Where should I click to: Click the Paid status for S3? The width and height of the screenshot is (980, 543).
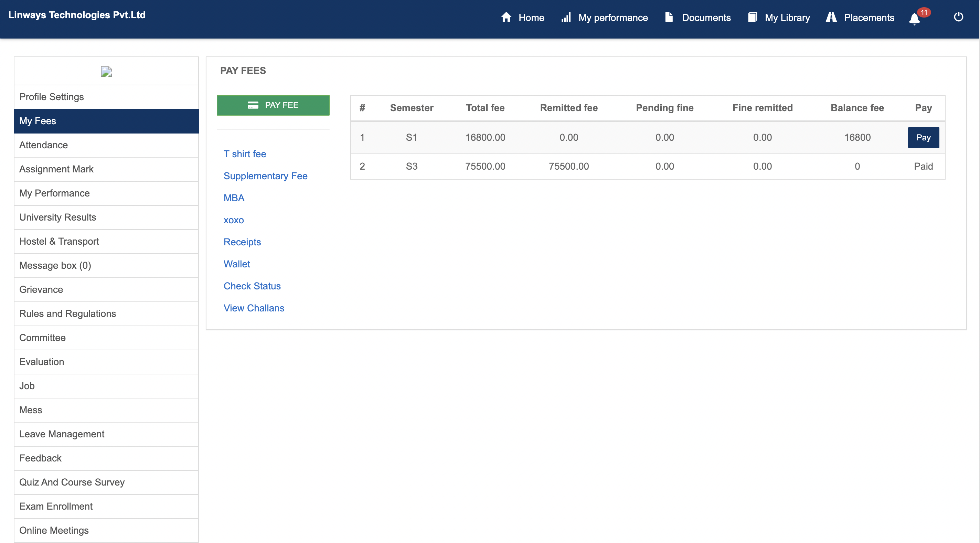pyautogui.click(x=923, y=167)
